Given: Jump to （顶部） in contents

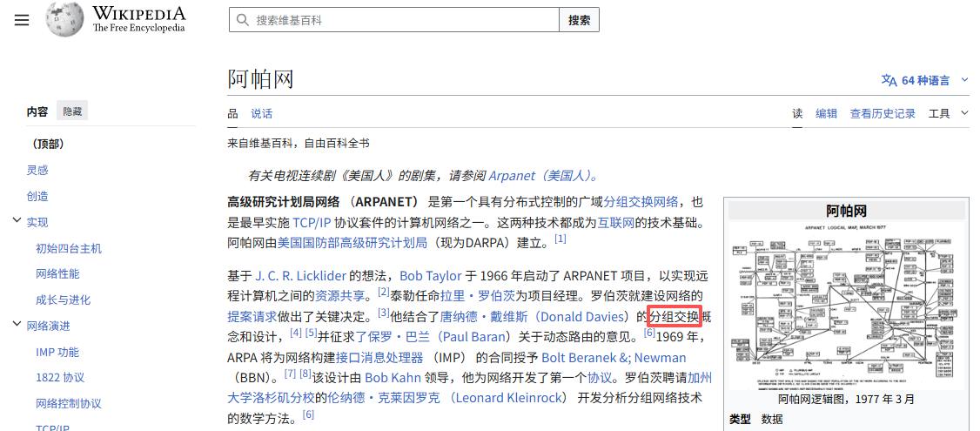Looking at the screenshot, I should click(48, 144).
